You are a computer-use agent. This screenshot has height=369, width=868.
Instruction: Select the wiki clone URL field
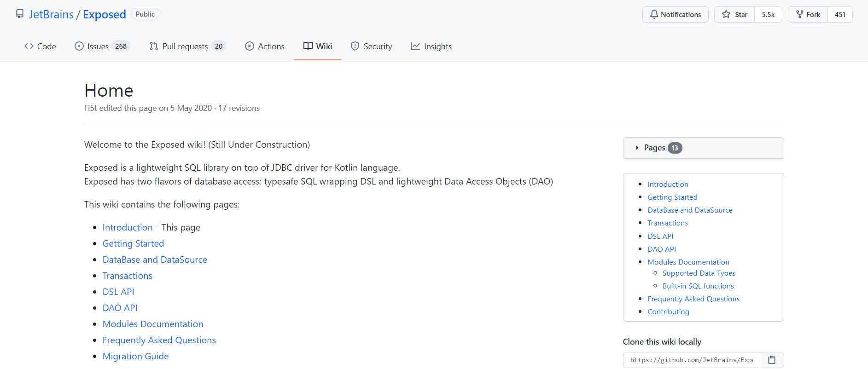click(x=692, y=360)
